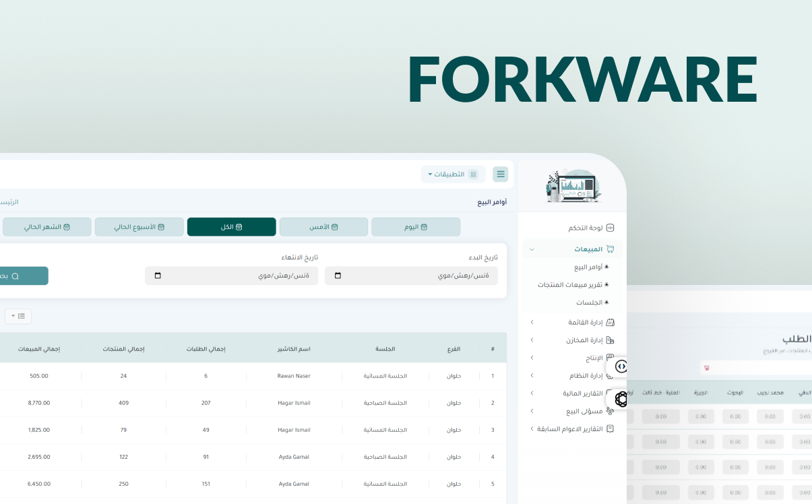Click the تاريخ الانتهاء date input field

click(x=231, y=276)
